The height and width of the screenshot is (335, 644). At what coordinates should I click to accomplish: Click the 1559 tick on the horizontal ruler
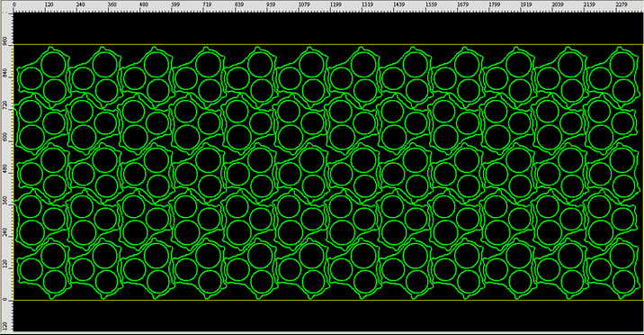tap(431, 5)
